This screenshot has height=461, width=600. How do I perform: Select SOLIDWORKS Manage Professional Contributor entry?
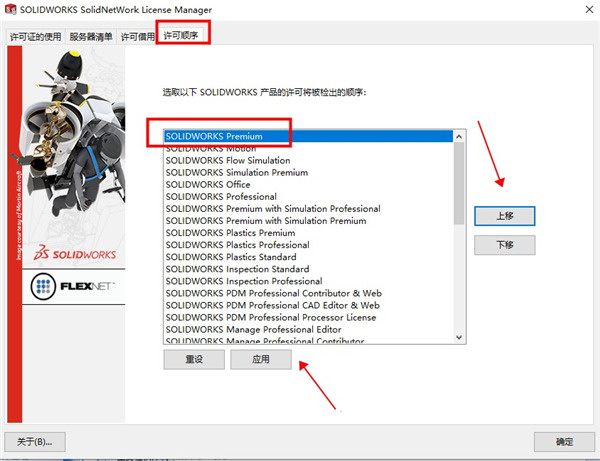[308, 340]
